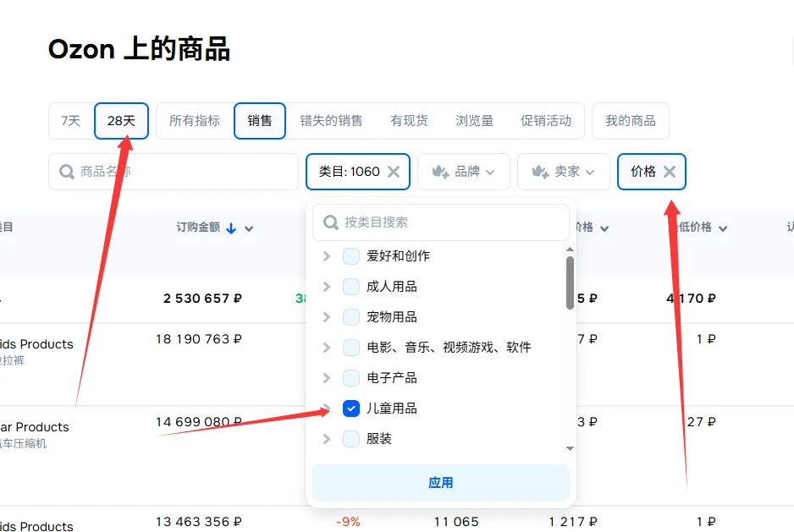Image resolution: width=794 pixels, height=532 pixels.
Task: Click the 11 065 value
Action: tap(456, 522)
